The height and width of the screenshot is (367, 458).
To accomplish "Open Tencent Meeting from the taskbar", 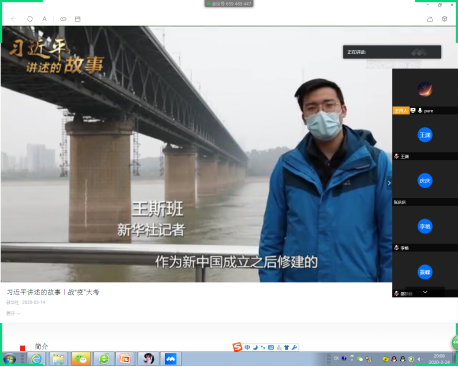I will [x=171, y=359].
